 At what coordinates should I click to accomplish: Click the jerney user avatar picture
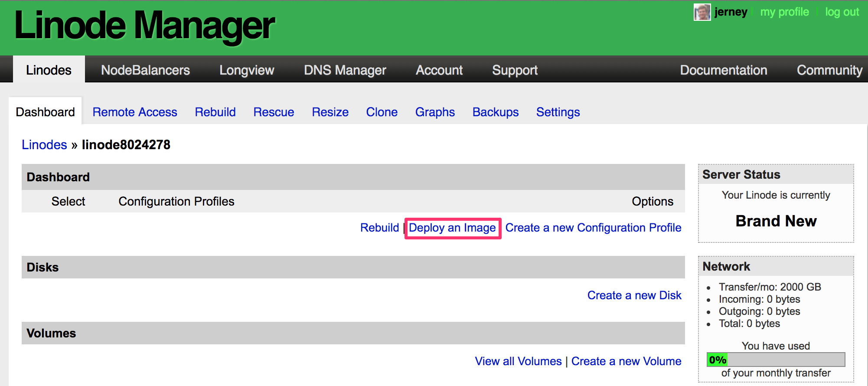702,12
